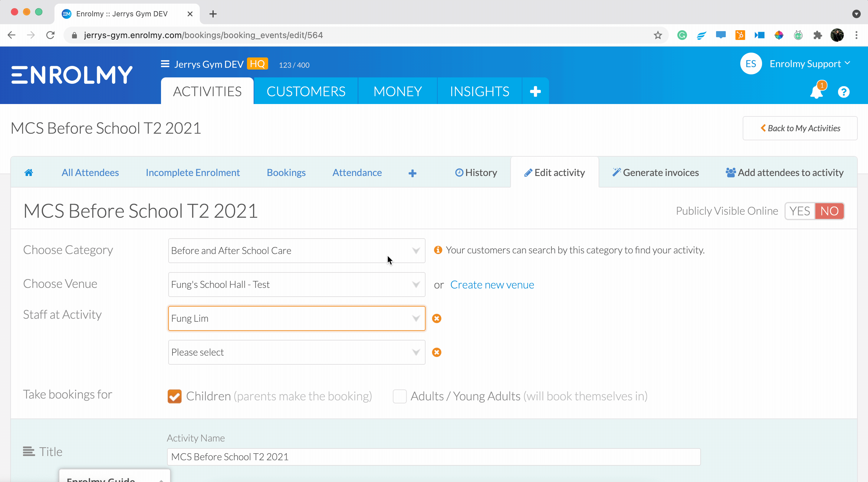Image resolution: width=868 pixels, height=482 pixels.
Task: Open the Attendance tab
Action: tap(357, 173)
